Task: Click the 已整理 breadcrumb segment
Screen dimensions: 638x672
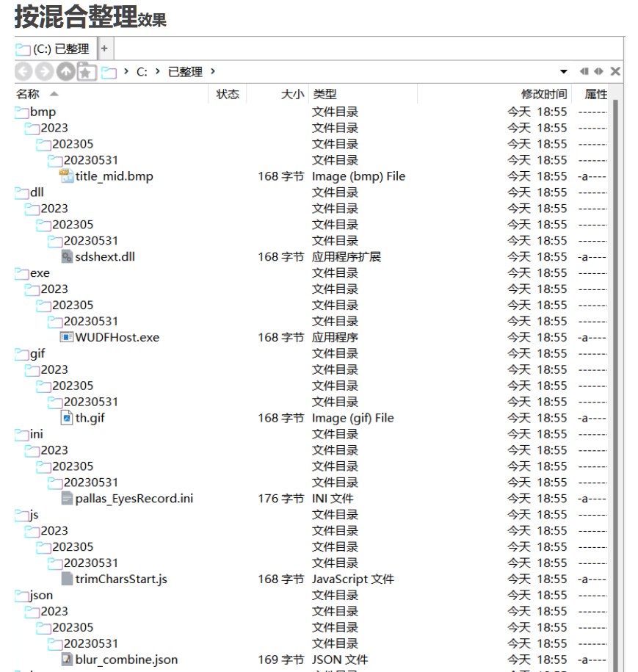Action: click(x=185, y=71)
